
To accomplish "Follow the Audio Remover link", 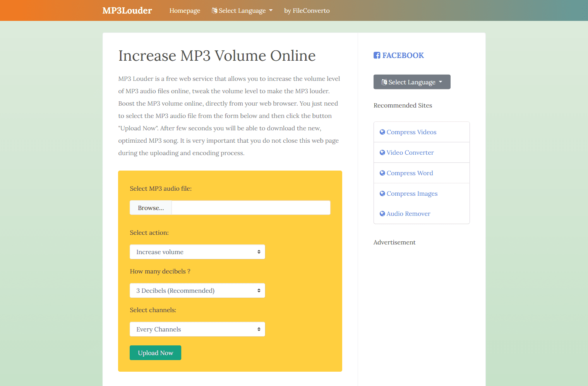I will (408, 213).
